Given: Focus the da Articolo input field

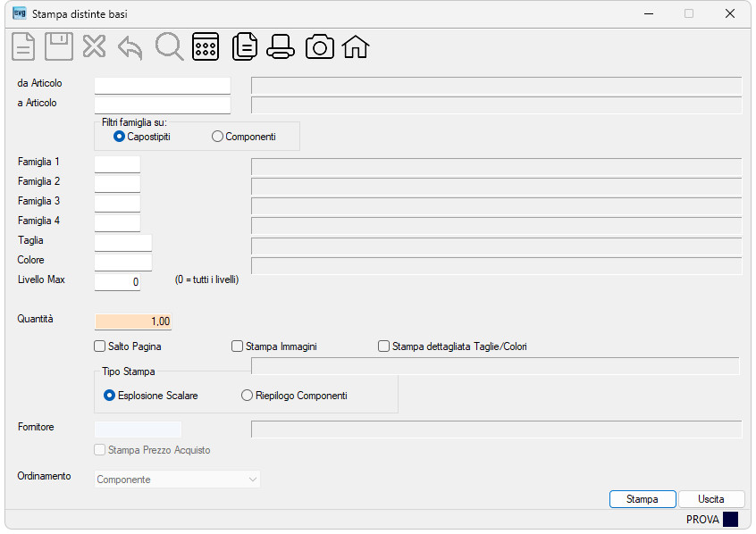Looking at the screenshot, I should [163, 86].
